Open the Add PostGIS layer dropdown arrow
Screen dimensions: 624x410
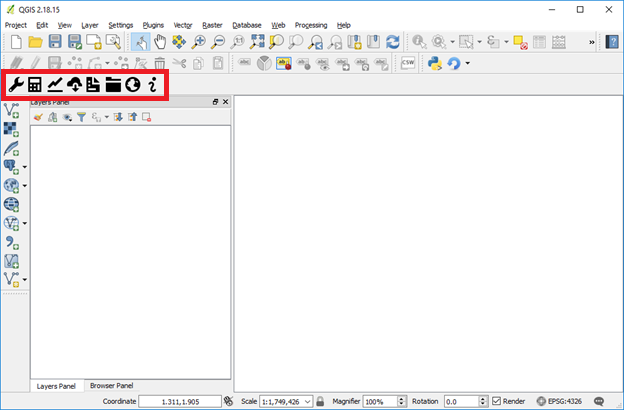tap(24, 166)
